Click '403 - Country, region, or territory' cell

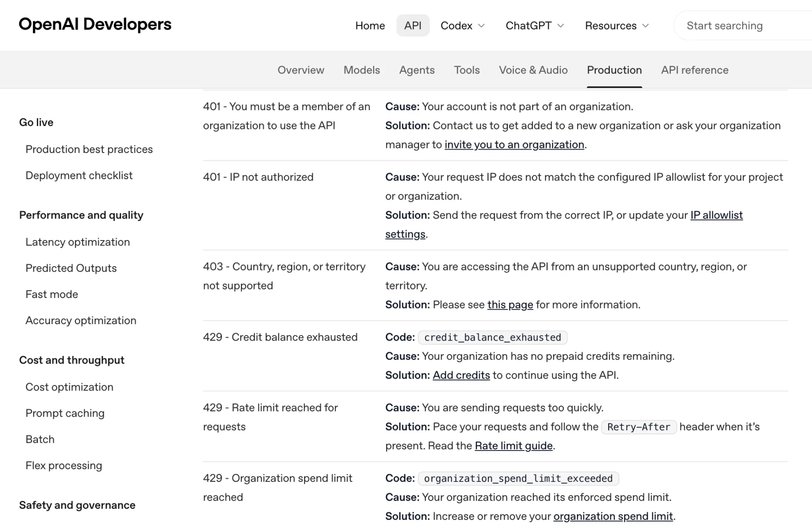click(284, 276)
